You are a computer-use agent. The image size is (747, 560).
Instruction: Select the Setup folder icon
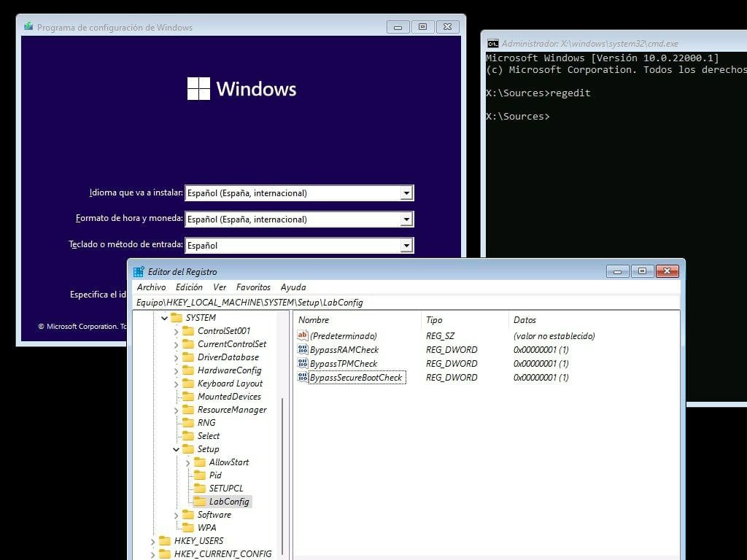click(x=189, y=448)
